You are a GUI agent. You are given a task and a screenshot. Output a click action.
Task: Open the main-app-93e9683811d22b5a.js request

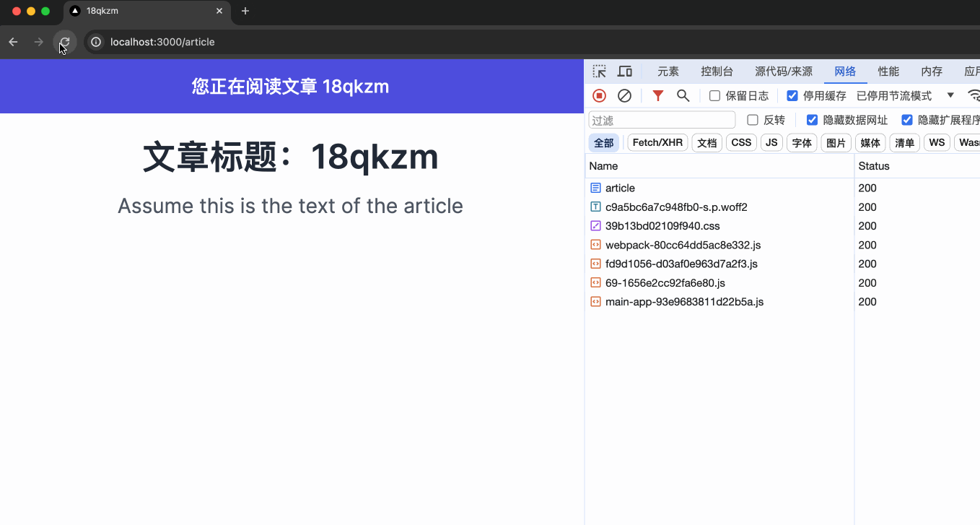[x=684, y=302]
